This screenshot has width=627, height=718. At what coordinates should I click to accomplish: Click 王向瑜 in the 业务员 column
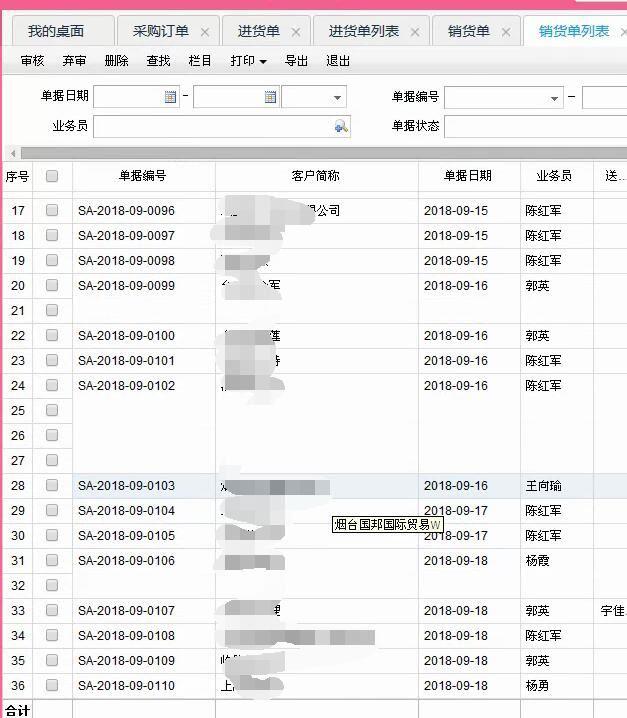pos(543,486)
